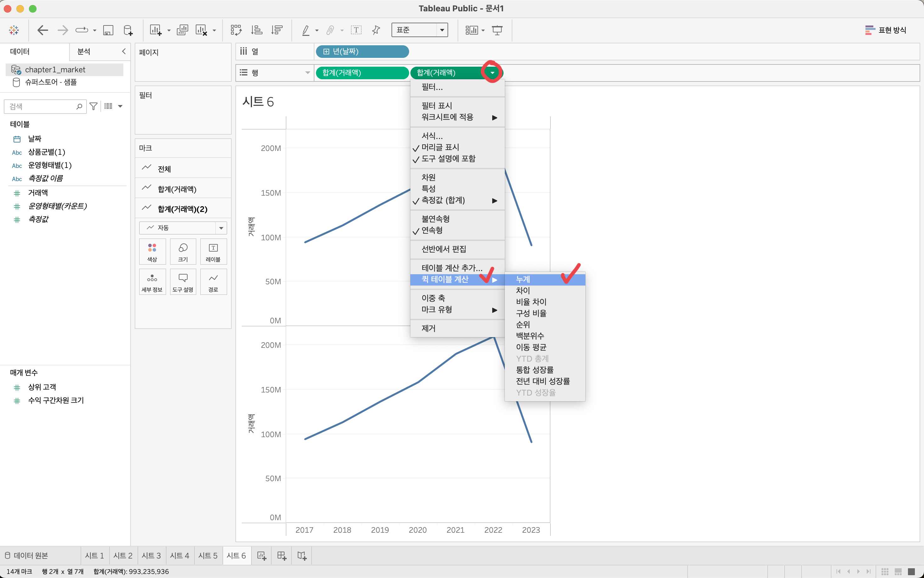This screenshot has width=924, height=578.
Task: Select the 연속형 checked option
Action: point(432,230)
